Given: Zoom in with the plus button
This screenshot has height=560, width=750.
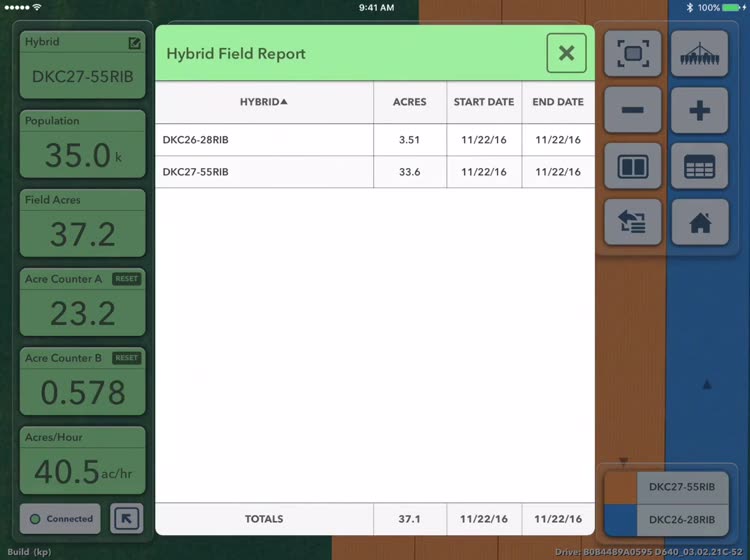Looking at the screenshot, I should pos(699,110).
